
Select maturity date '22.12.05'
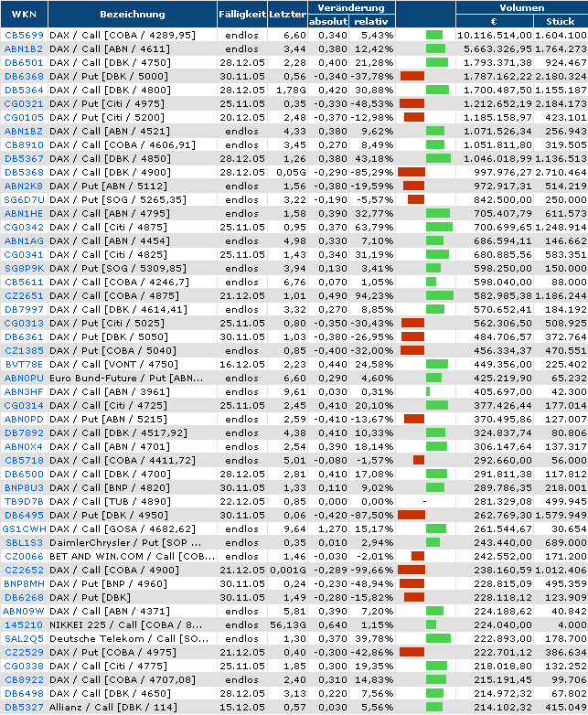pos(242,502)
